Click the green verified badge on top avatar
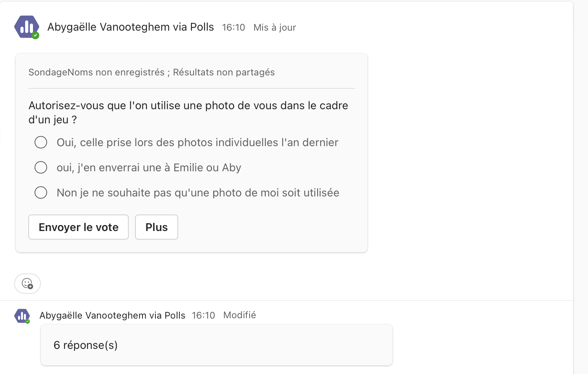The height and width of the screenshot is (374, 588). [x=35, y=35]
